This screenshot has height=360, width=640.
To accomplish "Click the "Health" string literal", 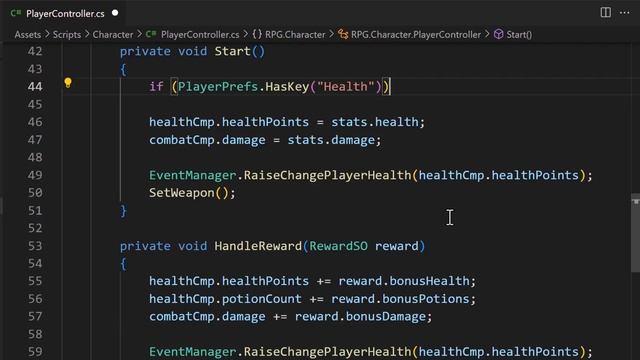I will pyautogui.click(x=346, y=87).
